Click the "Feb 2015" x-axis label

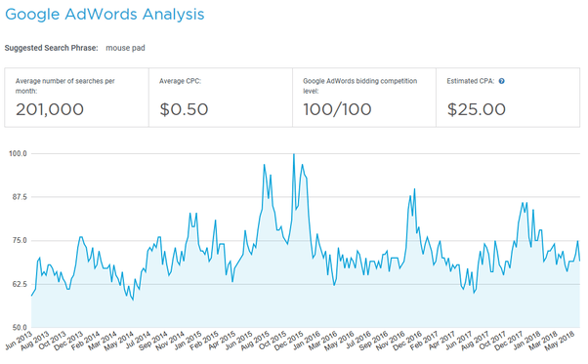[204, 341]
